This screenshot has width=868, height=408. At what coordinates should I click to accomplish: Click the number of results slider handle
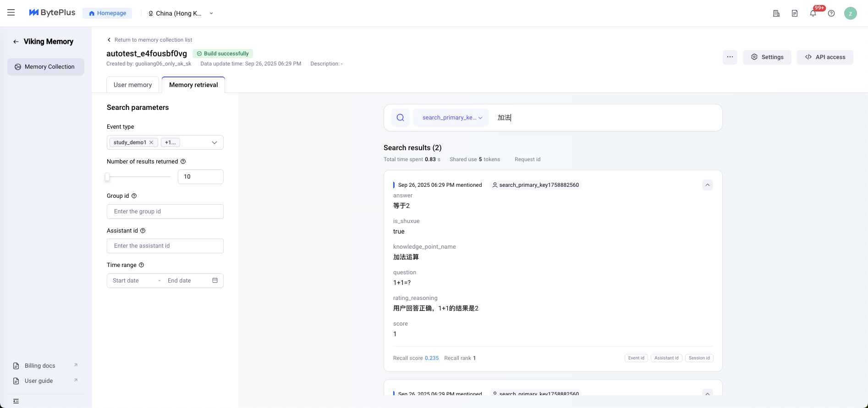click(107, 177)
